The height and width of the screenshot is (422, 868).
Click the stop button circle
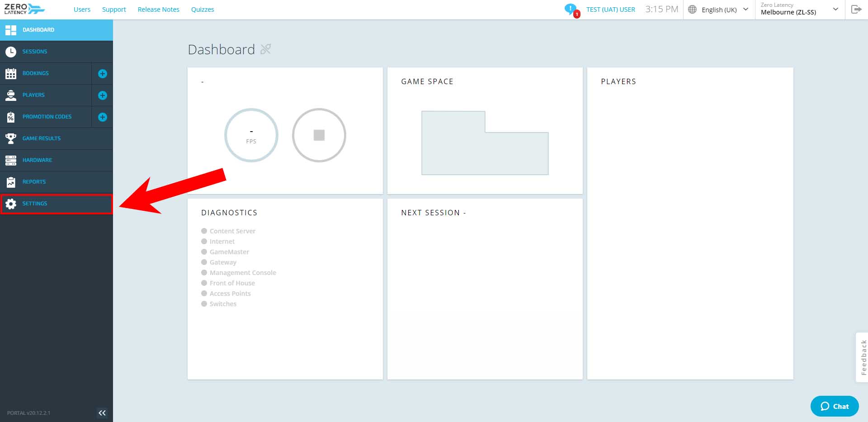319,135
